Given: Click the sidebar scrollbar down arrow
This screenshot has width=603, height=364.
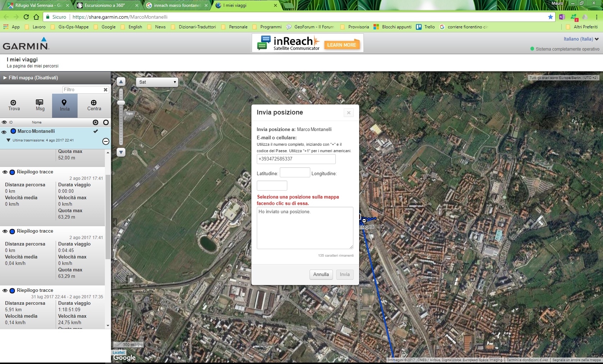Looking at the screenshot, I should click(x=108, y=326).
